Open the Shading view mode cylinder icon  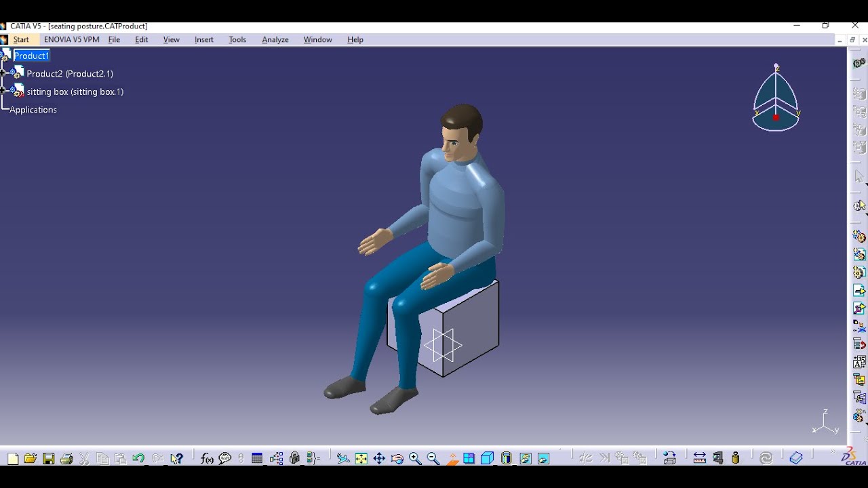(x=506, y=459)
